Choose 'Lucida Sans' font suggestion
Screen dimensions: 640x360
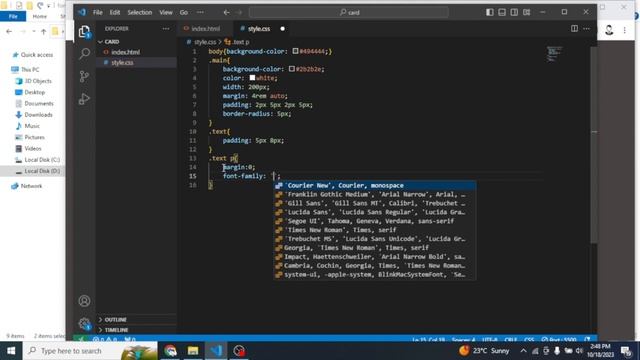(x=375, y=212)
